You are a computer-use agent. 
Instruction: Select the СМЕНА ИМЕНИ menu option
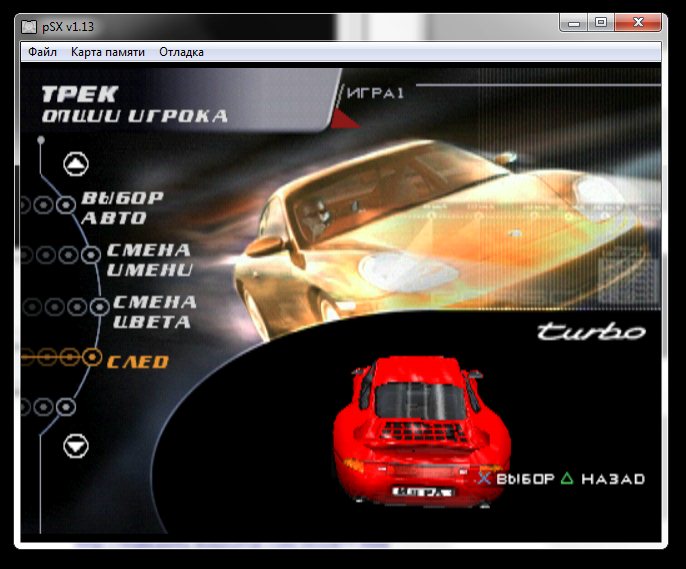(x=148, y=260)
